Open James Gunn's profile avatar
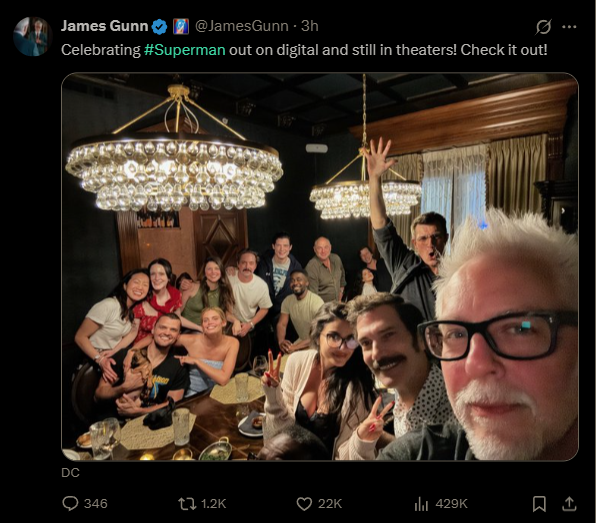 click(x=33, y=36)
